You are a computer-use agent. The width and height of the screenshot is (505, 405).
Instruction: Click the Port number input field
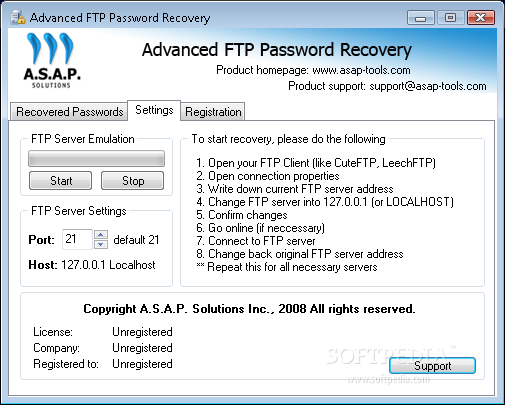click(77, 239)
